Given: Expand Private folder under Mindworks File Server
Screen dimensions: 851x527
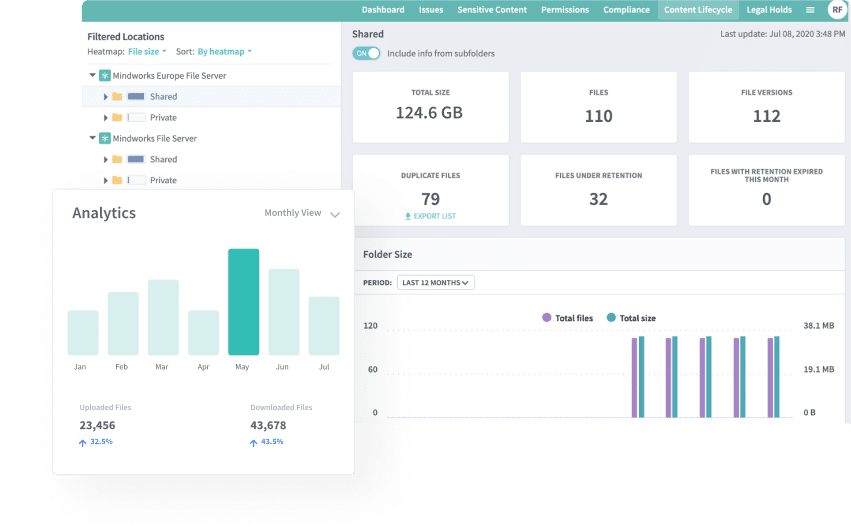Looking at the screenshot, I should coord(105,180).
